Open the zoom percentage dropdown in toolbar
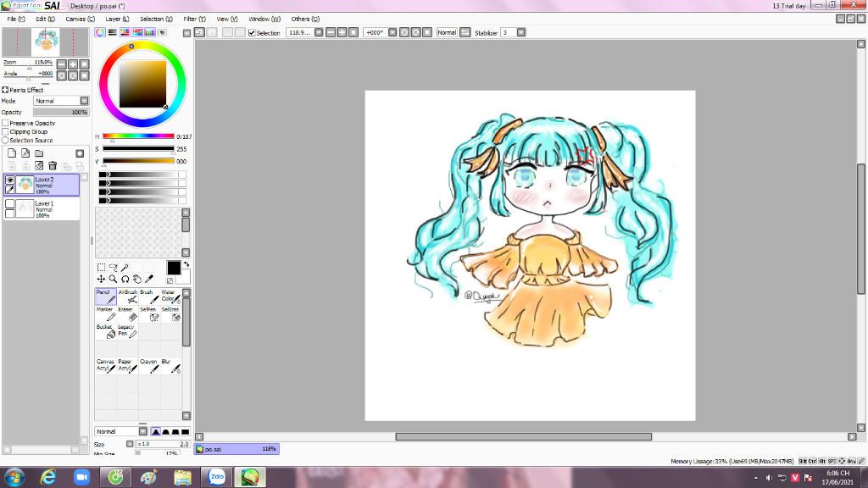The image size is (868, 488). 319,33
